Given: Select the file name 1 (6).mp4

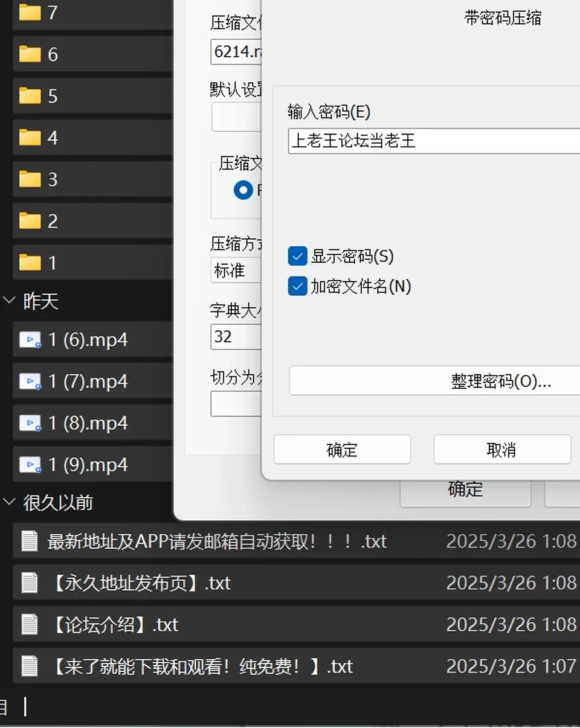Looking at the screenshot, I should [88, 340].
